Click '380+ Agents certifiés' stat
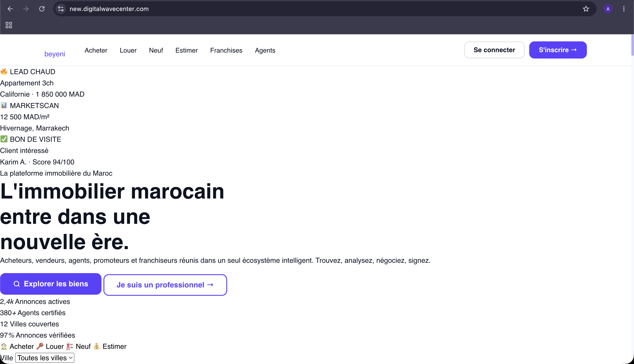 tap(33, 313)
